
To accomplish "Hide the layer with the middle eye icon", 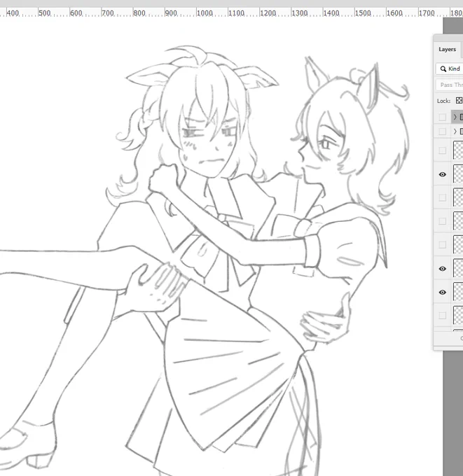I will (x=443, y=269).
